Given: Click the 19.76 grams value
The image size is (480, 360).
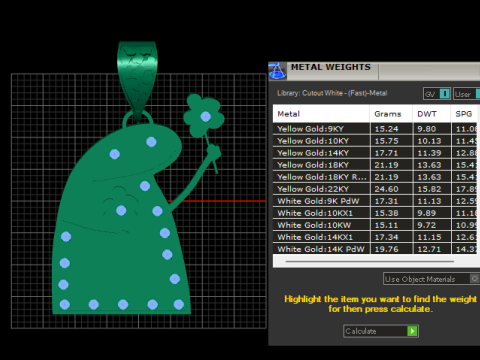Looking at the screenshot, I should coord(386,249).
